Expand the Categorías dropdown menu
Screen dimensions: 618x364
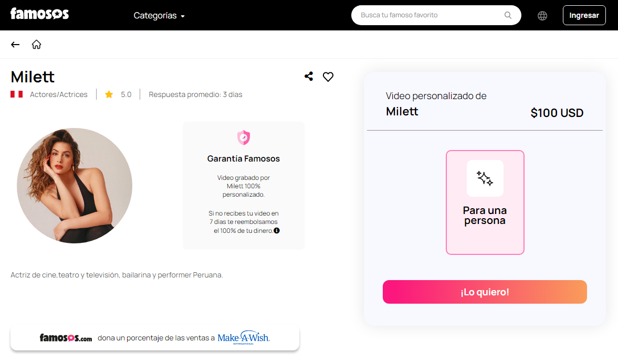(159, 15)
